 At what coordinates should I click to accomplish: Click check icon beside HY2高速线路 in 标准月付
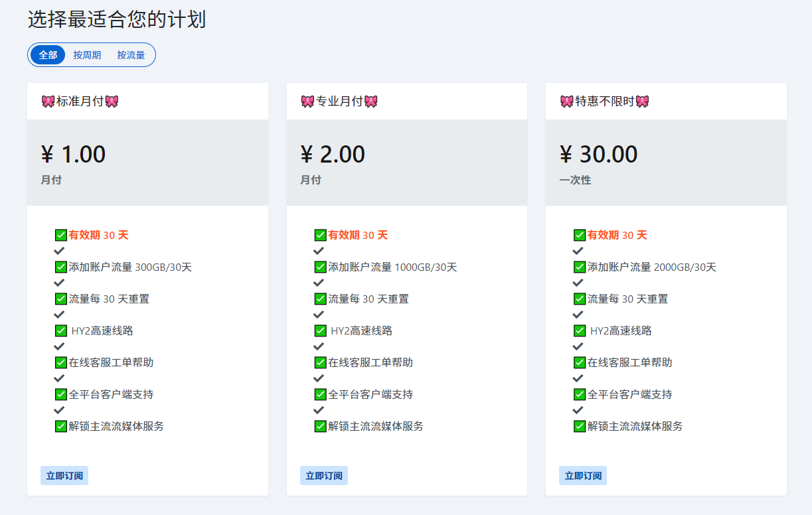(61, 331)
